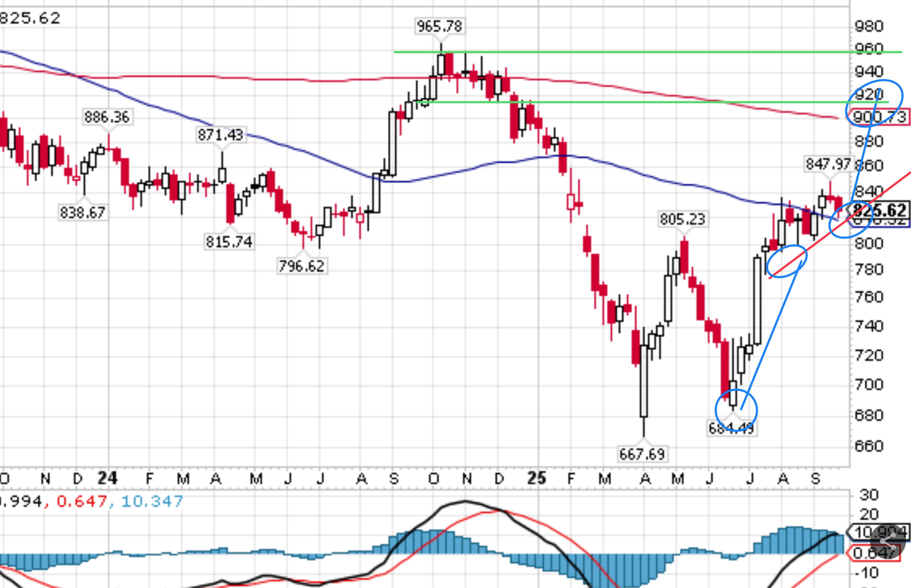Select the 847.97 recent high label
Viewport: 911px width, 588px height.
(828, 164)
